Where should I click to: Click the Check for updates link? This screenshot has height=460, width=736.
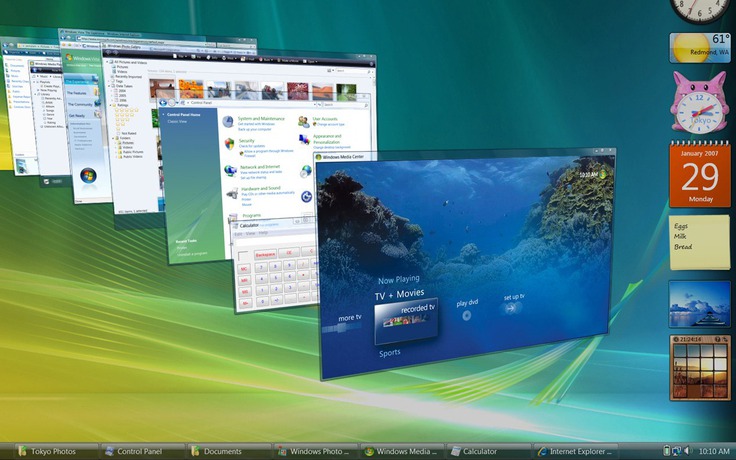pos(252,146)
